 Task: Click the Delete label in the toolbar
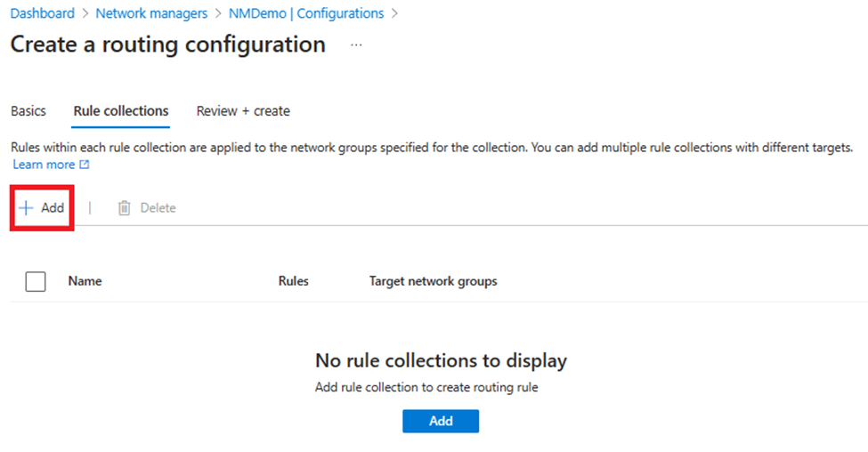coord(158,207)
